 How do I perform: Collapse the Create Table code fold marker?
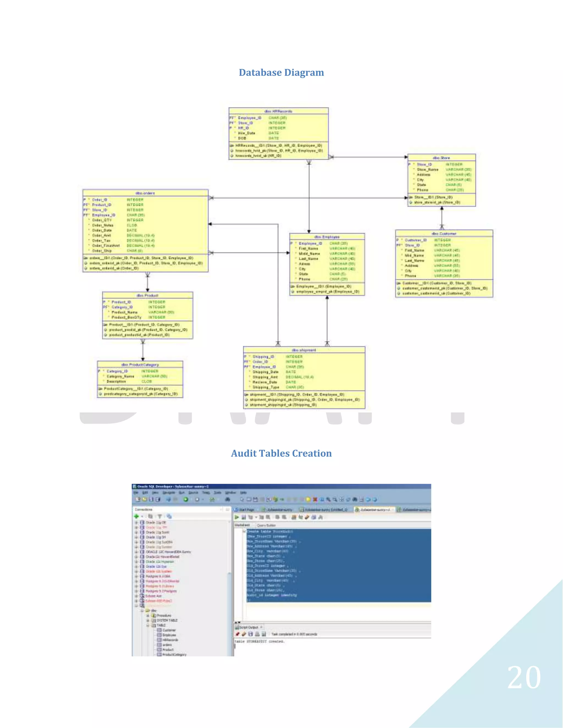[x=244, y=531]
